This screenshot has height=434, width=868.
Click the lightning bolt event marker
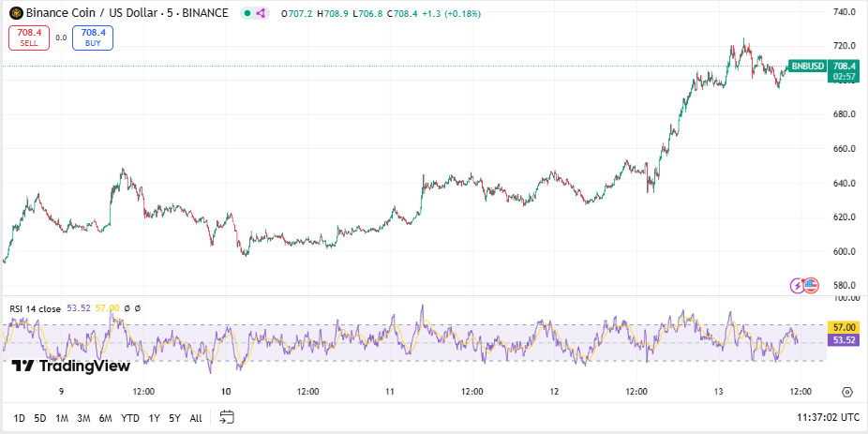(x=798, y=285)
